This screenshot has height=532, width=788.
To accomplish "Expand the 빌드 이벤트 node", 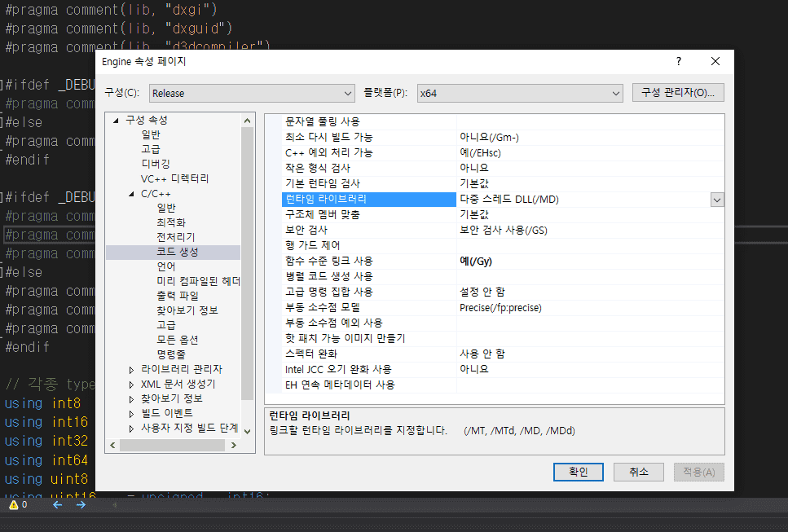I will point(131,414).
